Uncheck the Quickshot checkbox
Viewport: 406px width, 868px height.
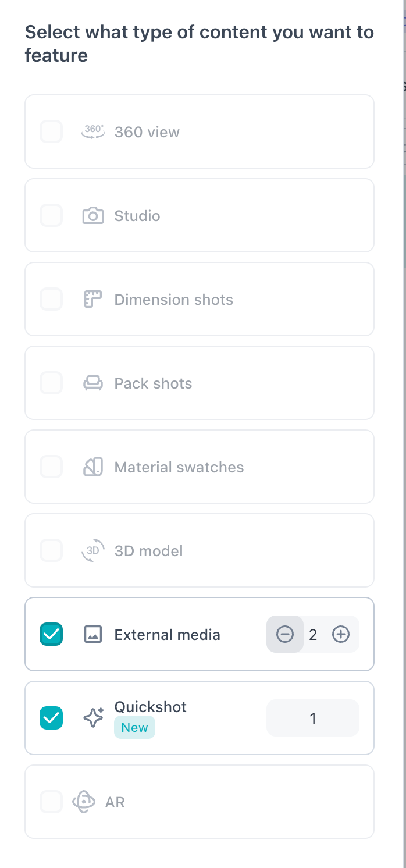[51, 718]
